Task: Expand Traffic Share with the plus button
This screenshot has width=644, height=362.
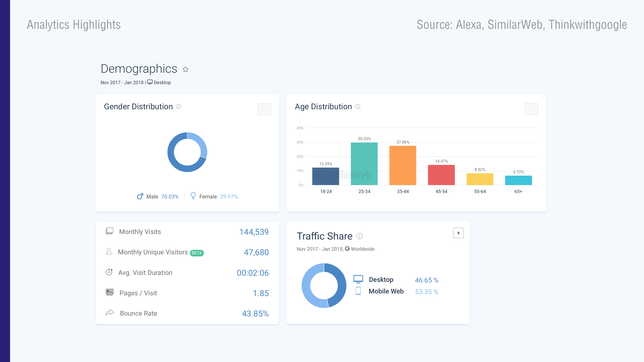Action: (x=458, y=233)
